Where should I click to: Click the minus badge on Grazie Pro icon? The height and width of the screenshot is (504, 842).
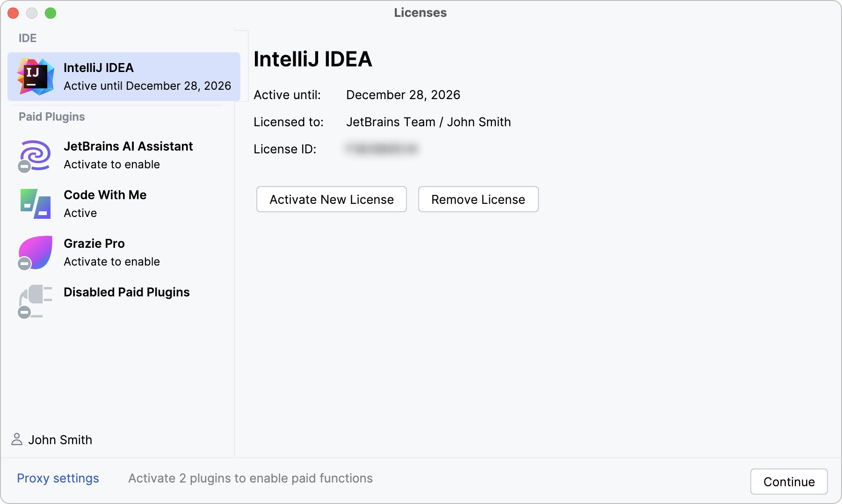click(x=24, y=264)
